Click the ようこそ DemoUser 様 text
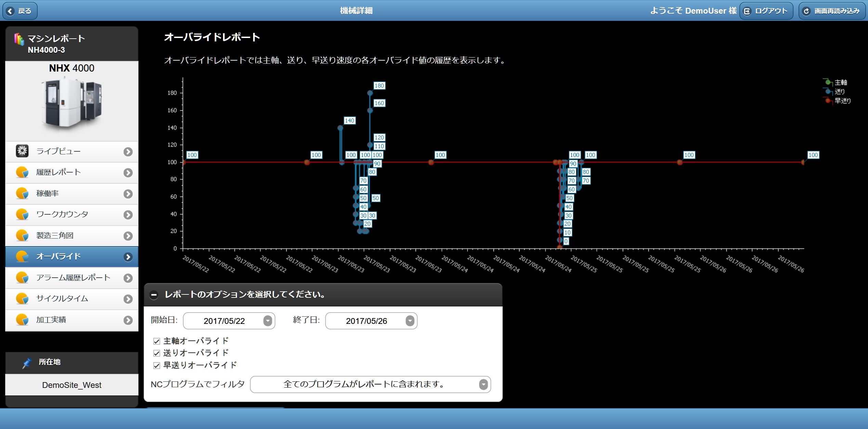Screen dimensions: 868x429 point(693,11)
